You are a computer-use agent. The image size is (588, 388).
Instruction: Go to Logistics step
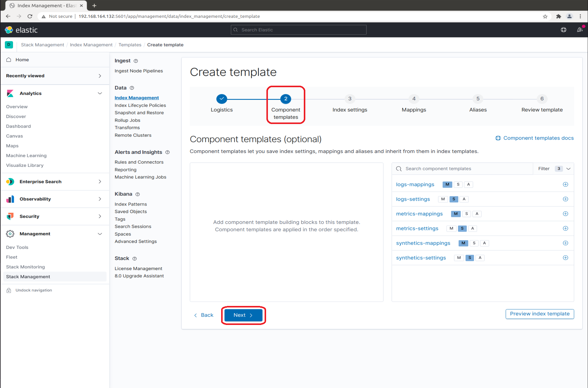pos(222,99)
